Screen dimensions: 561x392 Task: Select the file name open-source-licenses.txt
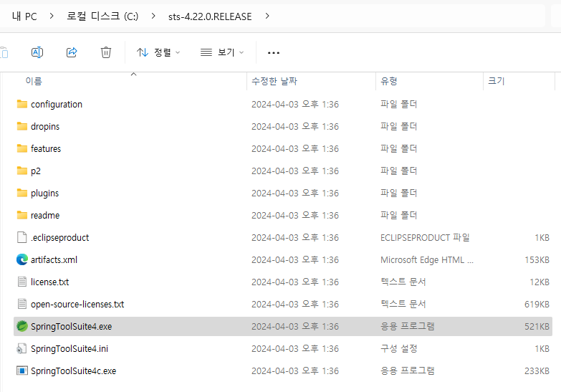[x=77, y=305]
